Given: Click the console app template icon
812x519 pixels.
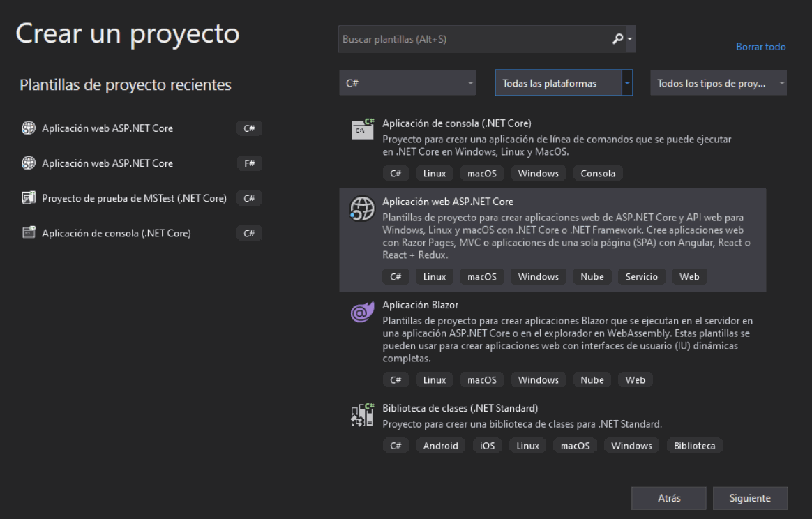Looking at the screenshot, I should pos(363,129).
